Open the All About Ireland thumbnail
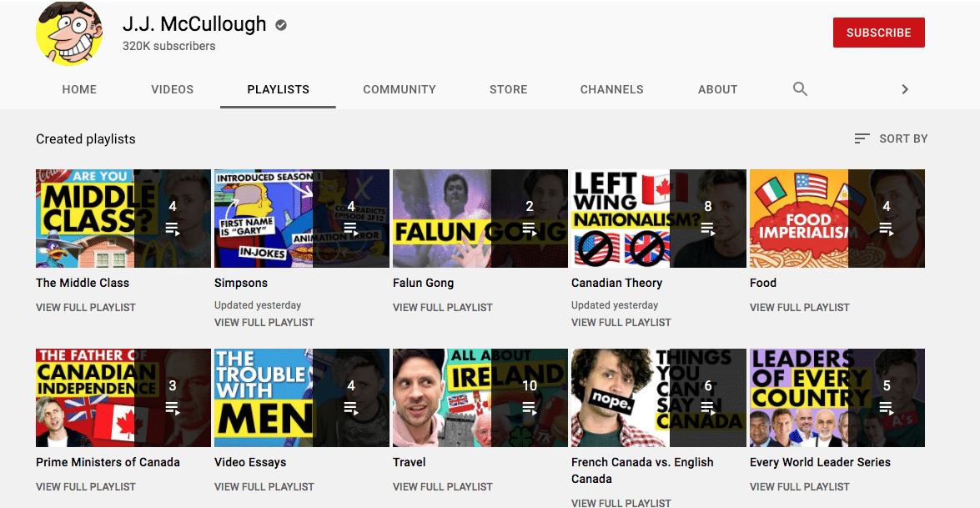This screenshot has height=508, width=980. 480,397
